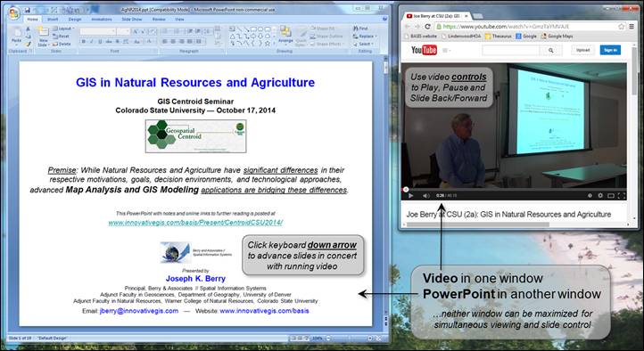644x351 pixels.
Task: Click the video progress bar scrubber
Action: click(406, 190)
